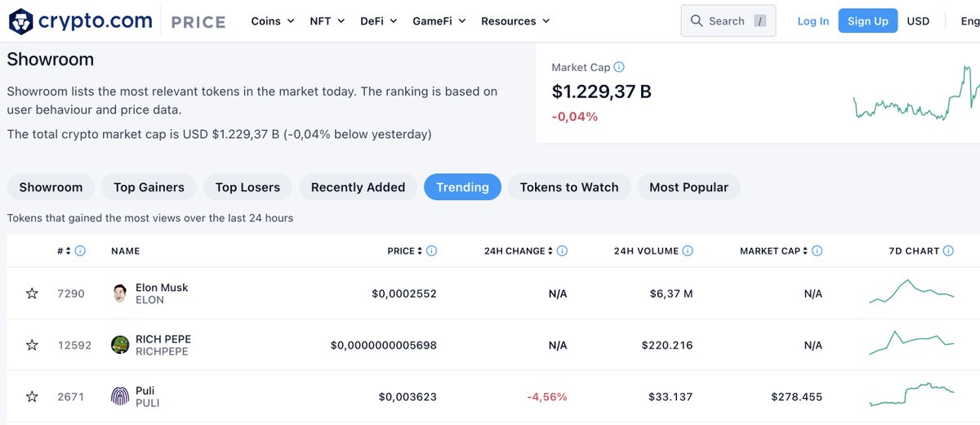
Task: Click the info icon beside MARKET CAP column header
Action: (x=817, y=251)
